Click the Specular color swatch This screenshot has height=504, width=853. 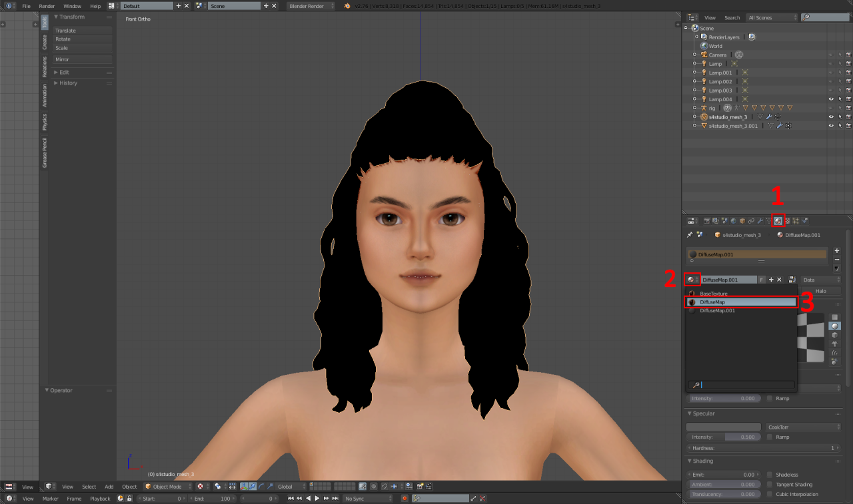click(x=724, y=427)
